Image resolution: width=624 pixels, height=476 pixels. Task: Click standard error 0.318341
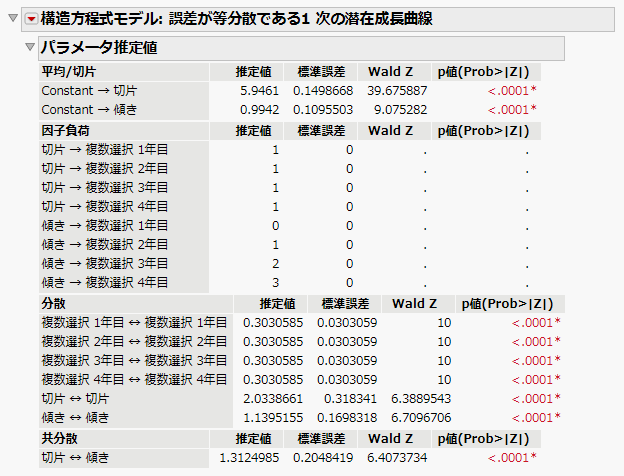pyautogui.click(x=350, y=399)
